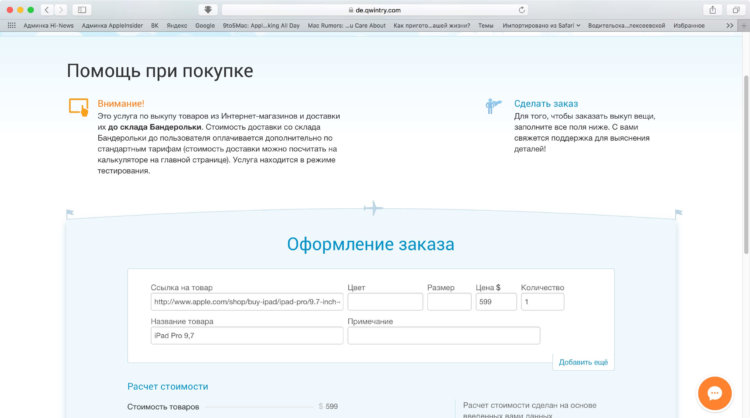This screenshot has width=750, height=418.
Task: Open the downloads arrow icon in toolbar
Action: coord(208,10)
